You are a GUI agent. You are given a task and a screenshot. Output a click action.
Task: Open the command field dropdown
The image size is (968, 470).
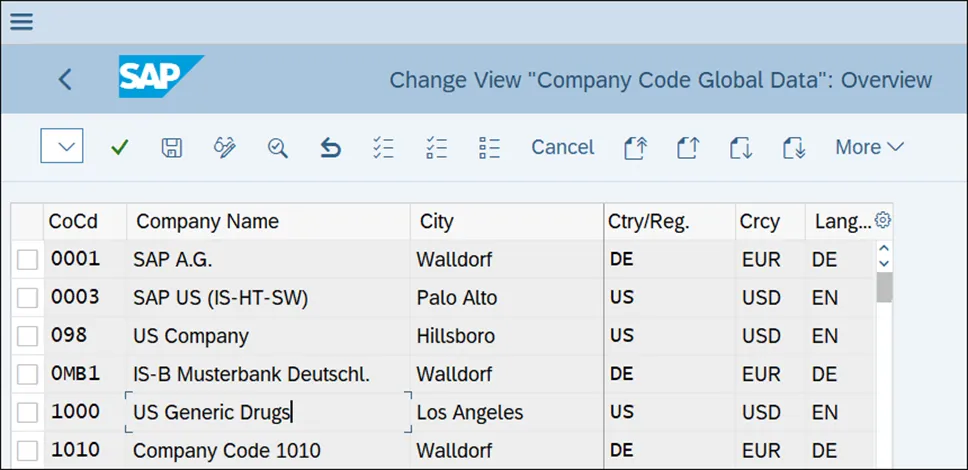[62, 147]
